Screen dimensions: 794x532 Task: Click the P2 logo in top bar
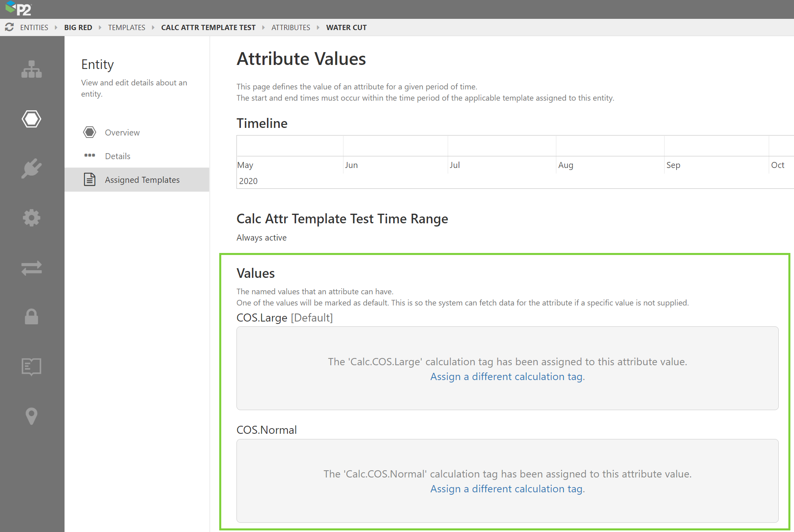point(19,9)
